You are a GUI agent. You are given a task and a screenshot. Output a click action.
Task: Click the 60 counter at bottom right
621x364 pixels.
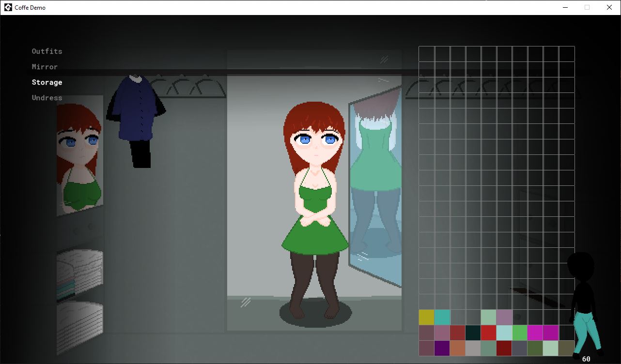point(586,359)
